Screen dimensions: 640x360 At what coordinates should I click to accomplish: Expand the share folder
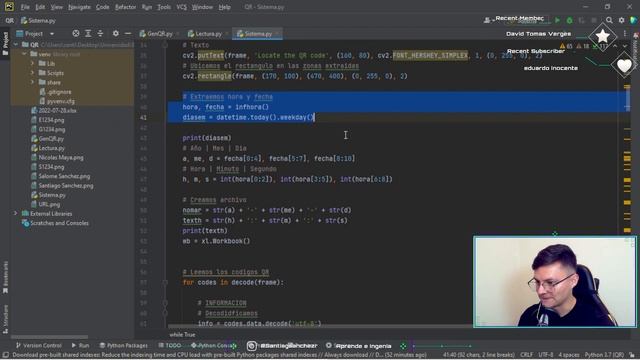pos(32,82)
